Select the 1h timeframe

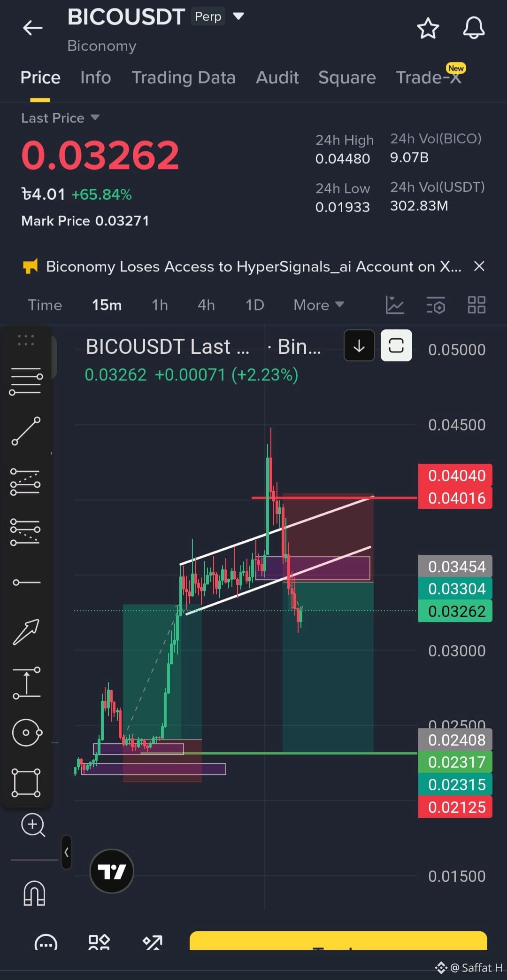pyautogui.click(x=160, y=305)
